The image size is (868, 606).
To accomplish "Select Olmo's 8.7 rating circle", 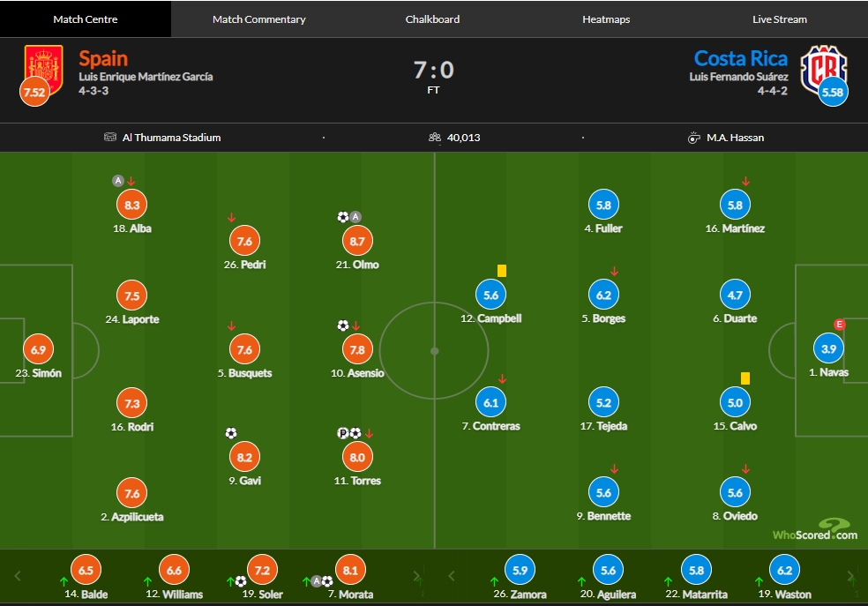I will [357, 242].
